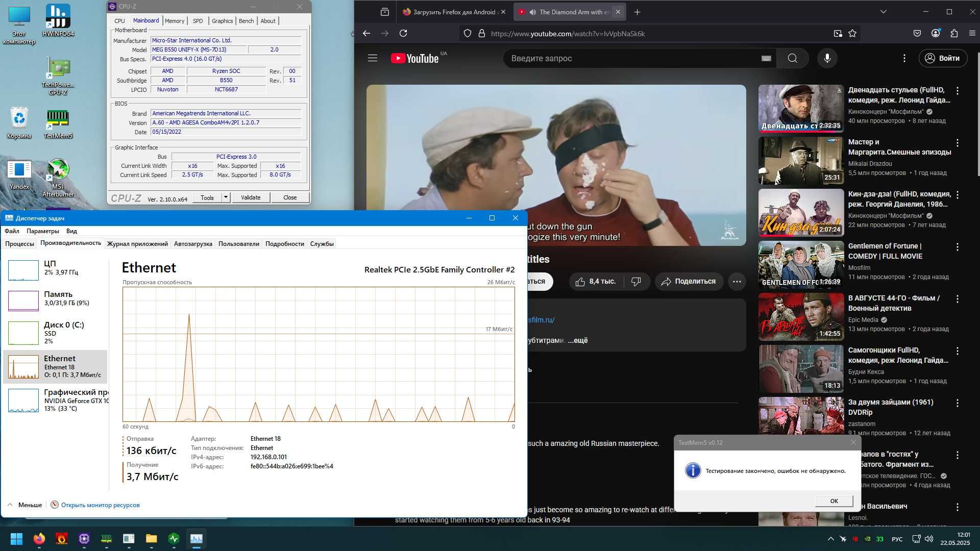The image size is (980, 551).
Task: Click CPU-Z Close button
Action: (290, 197)
